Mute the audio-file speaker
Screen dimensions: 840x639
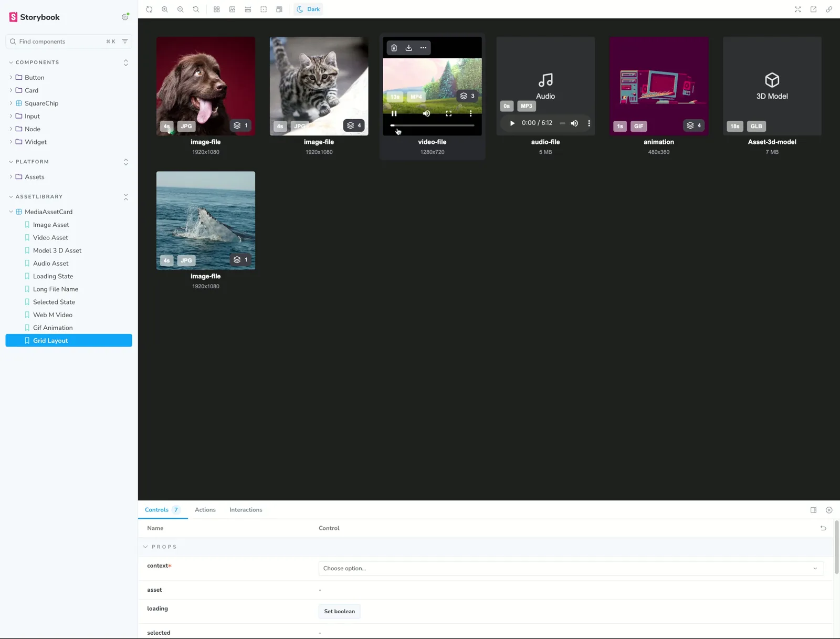[574, 123]
